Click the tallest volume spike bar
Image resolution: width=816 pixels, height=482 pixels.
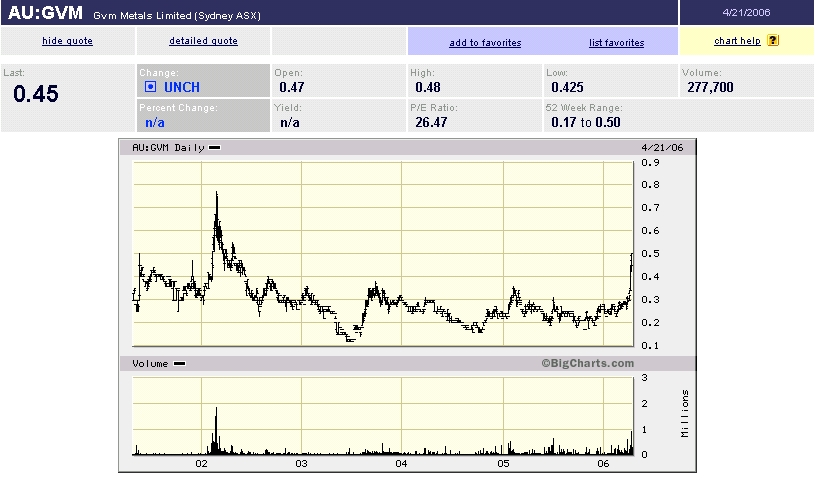[216, 428]
